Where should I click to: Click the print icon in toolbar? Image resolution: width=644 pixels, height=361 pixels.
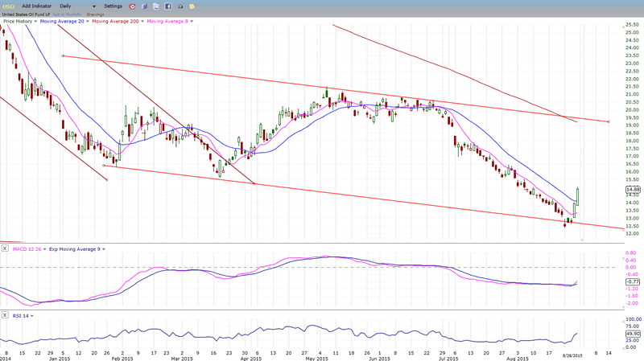click(x=181, y=6)
